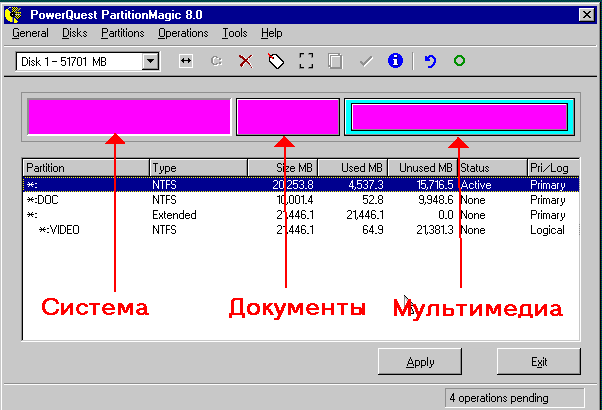Click the Partition column header
602x410 pixels.
pos(86,168)
